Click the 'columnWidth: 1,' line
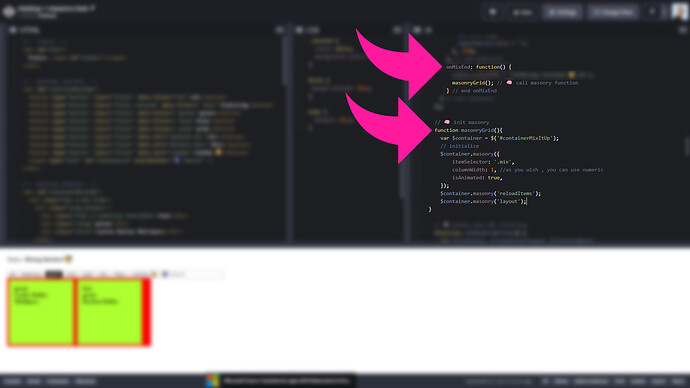This screenshot has height=388, width=690. click(x=528, y=170)
